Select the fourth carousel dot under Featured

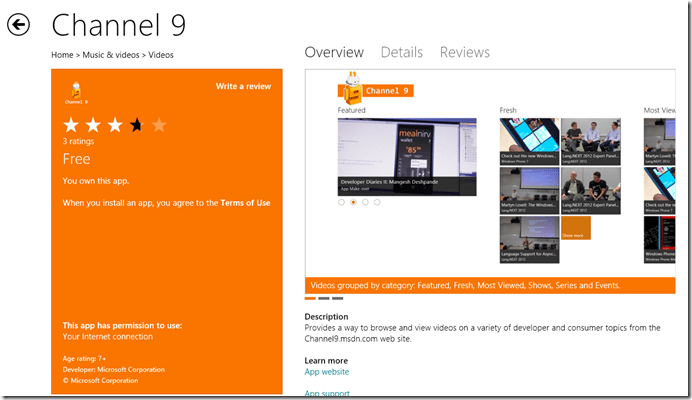coord(377,202)
